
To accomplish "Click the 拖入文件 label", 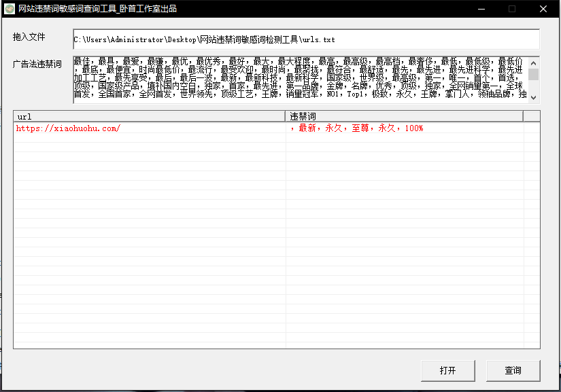I will click(x=29, y=37).
